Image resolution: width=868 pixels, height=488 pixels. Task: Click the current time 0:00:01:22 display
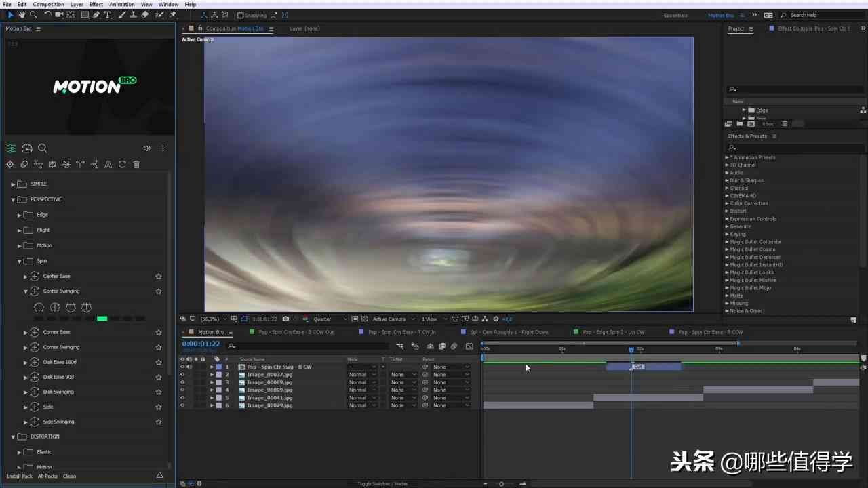click(201, 344)
